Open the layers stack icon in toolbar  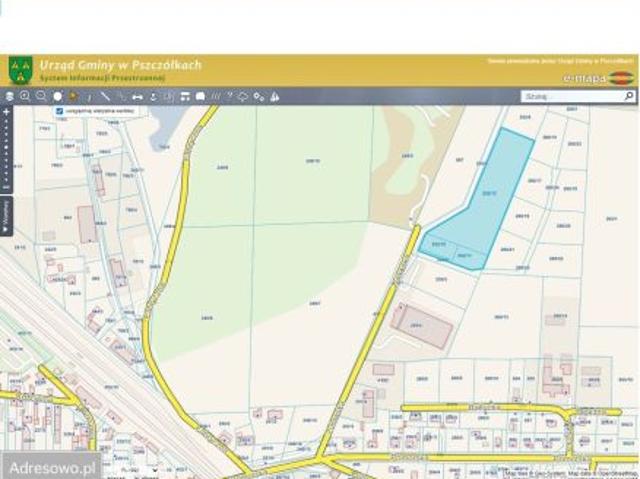9,96
